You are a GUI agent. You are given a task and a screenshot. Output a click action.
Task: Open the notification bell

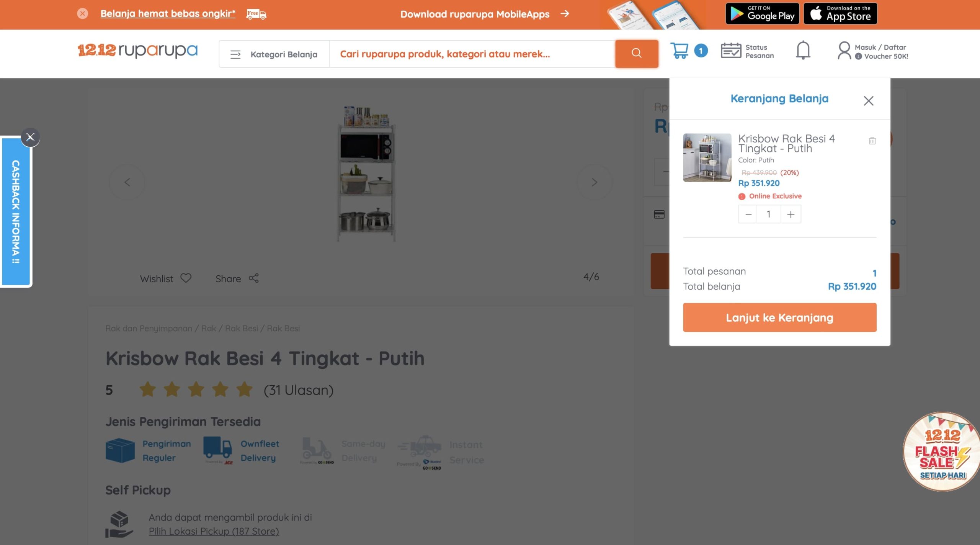(803, 51)
